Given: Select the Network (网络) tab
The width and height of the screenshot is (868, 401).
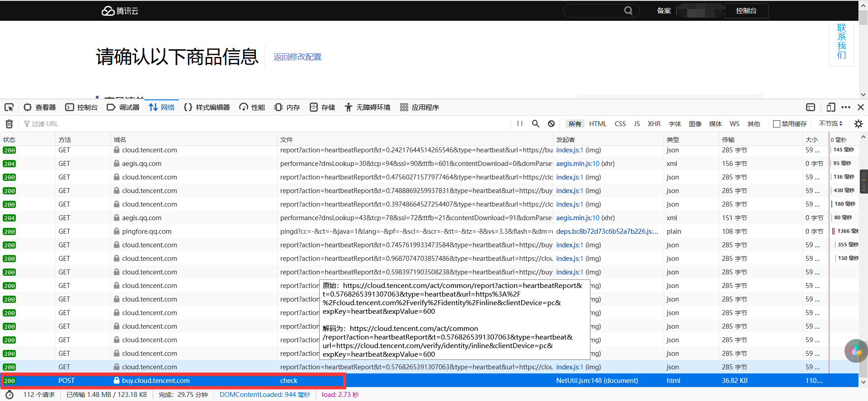Looking at the screenshot, I should click(x=162, y=107).
